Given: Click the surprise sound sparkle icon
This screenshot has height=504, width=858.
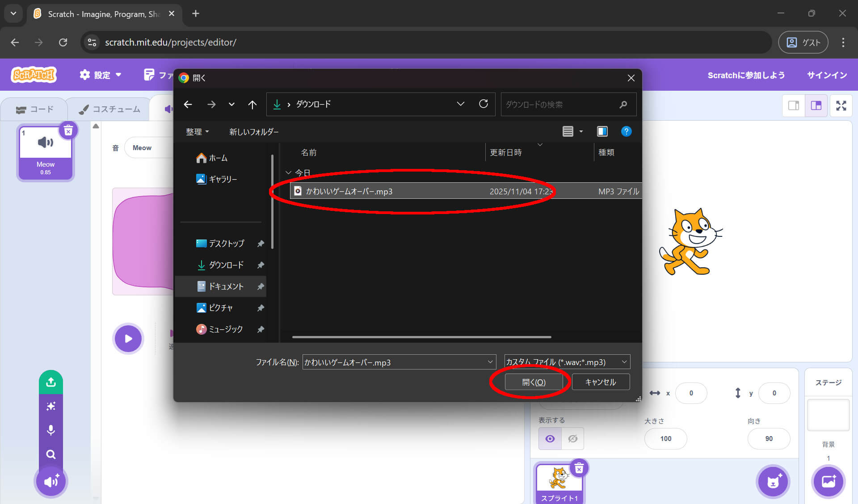Looking at the screenshot, I should [51, 406].
